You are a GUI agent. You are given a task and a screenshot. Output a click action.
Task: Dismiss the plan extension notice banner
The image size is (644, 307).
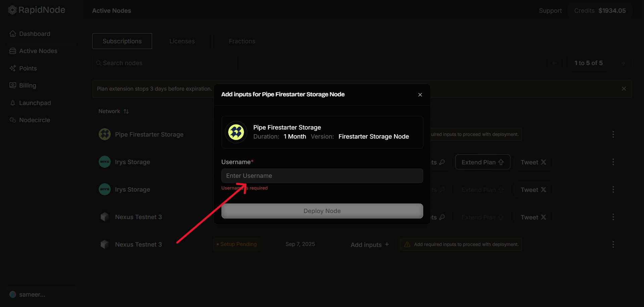pyautogui.click(x=624, y=89)
